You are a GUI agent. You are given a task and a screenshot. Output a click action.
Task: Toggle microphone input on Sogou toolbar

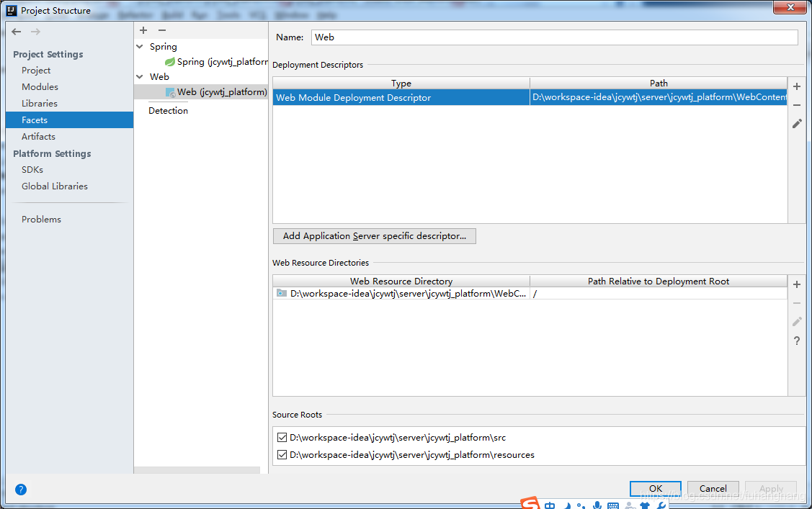pos(597,505)
